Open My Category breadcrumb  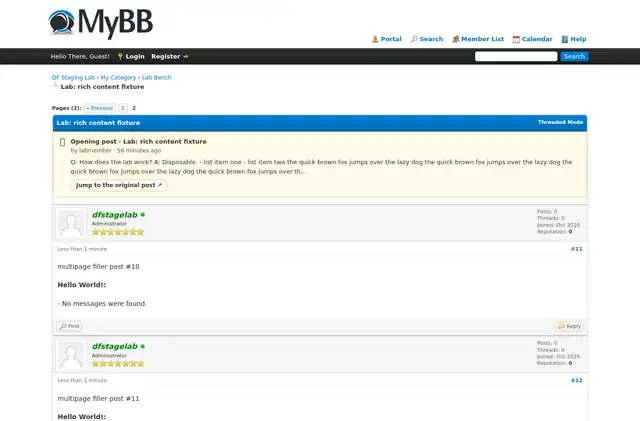[x=118, y=78]
